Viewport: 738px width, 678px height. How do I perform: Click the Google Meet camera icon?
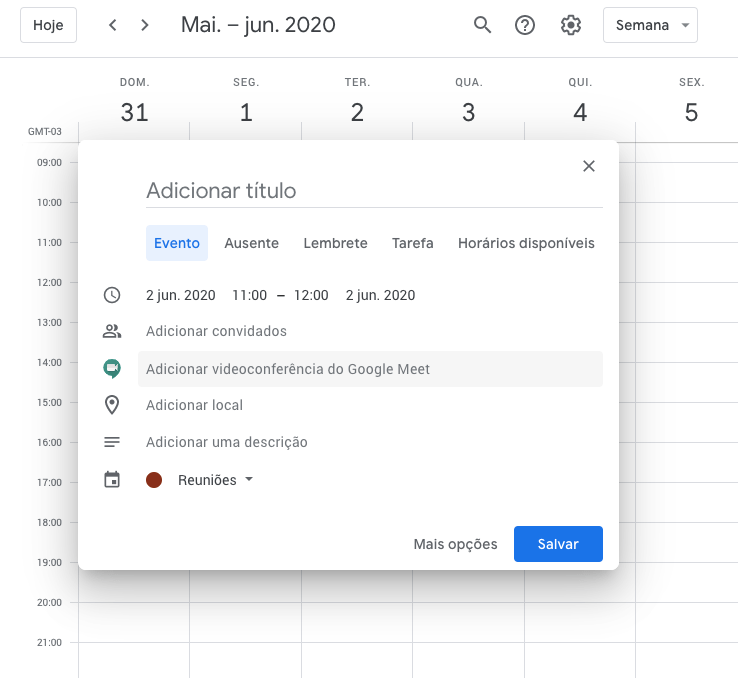(112, 369)
